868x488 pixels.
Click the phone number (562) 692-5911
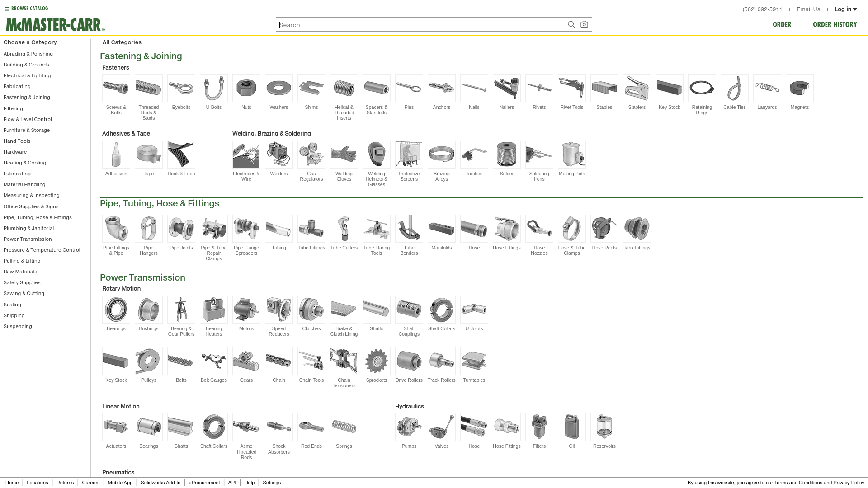pos(762,9)
